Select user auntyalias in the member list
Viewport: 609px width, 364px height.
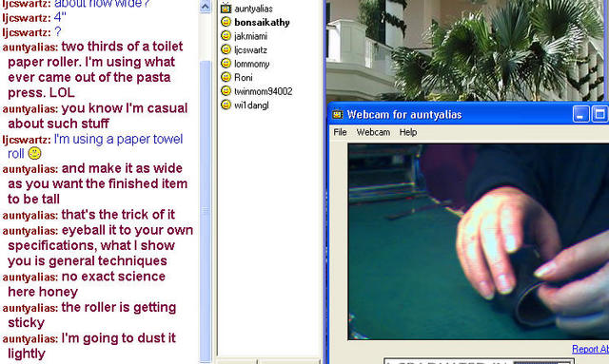[x=253, y=9]
